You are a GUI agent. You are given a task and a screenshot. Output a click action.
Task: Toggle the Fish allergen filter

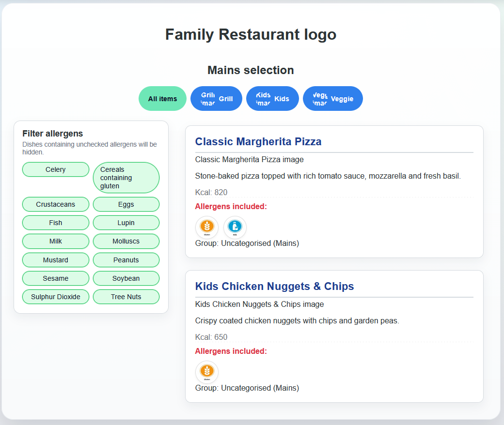point(55,223)
